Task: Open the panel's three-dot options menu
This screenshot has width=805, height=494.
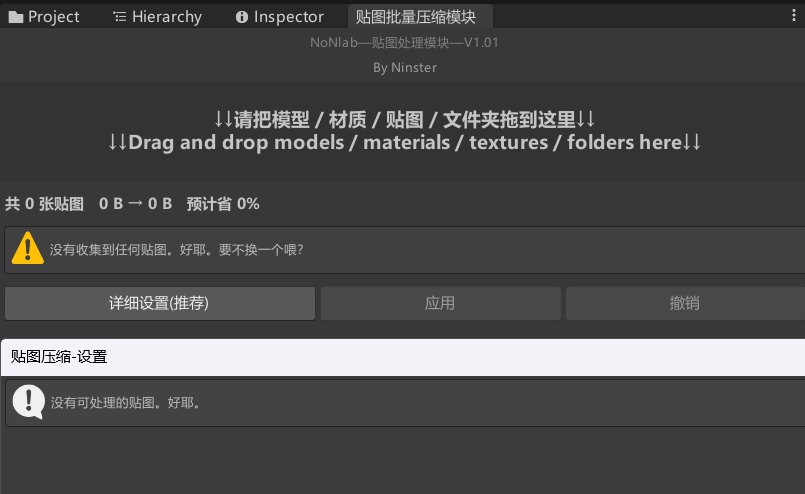Action: (794, 15)
